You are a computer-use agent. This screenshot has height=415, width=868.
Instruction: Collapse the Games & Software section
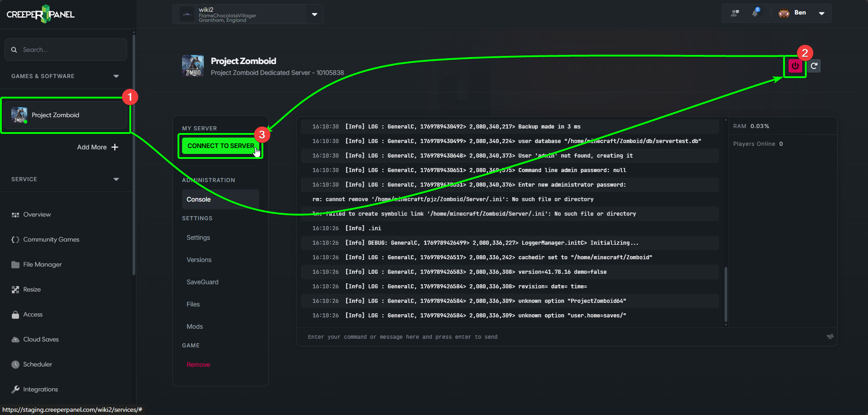[116, 76]
